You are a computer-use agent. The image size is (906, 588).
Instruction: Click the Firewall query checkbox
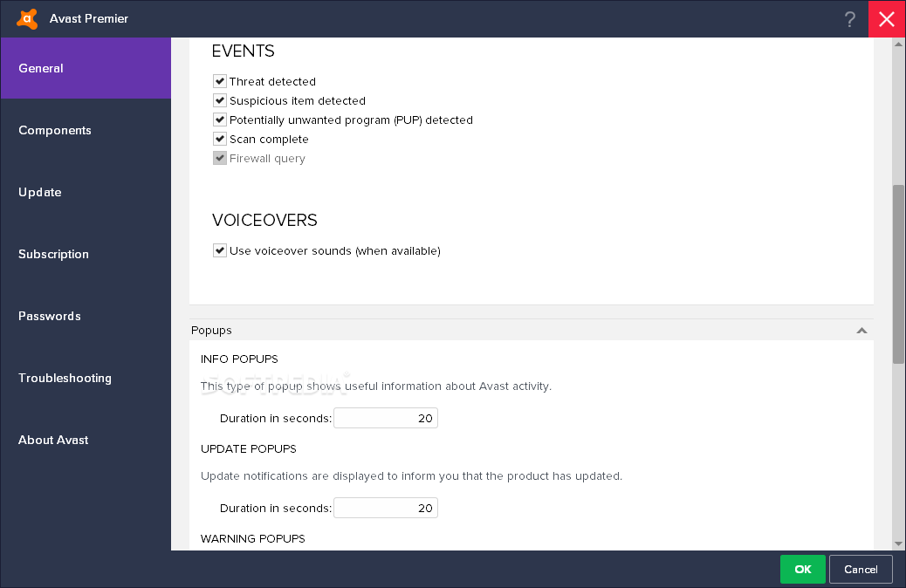[x=220, y=158]
